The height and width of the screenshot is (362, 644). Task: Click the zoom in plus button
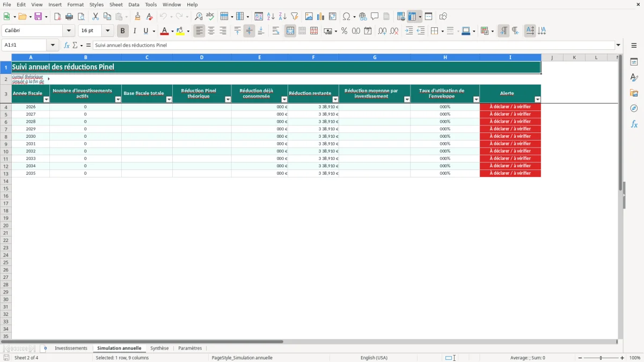click(x=623, y=358)
